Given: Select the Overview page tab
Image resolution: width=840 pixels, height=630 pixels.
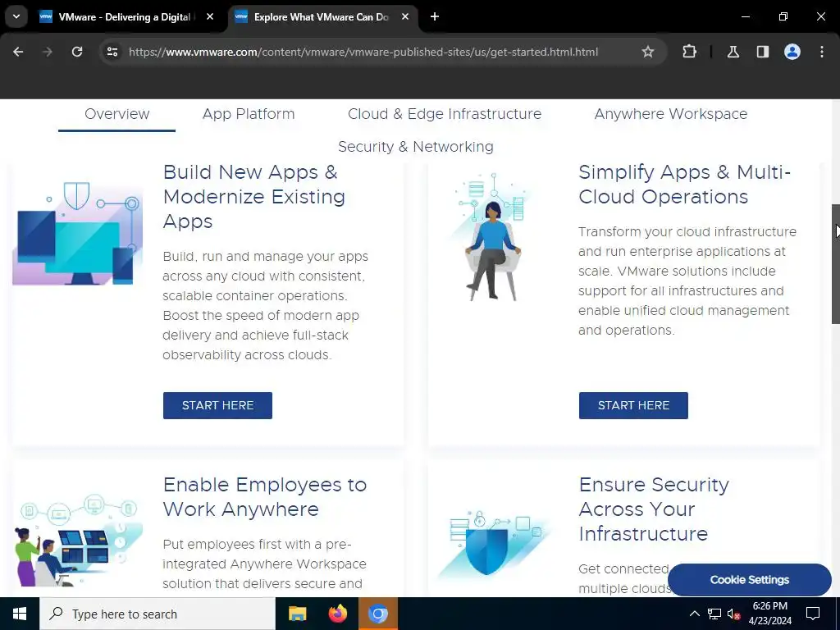Looking at the screenshot, I should point(116,114).
